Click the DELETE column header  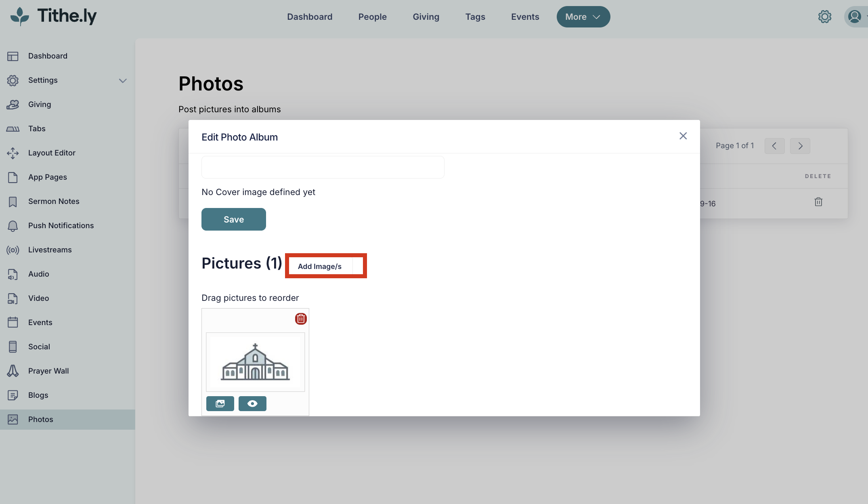(818, 176)
